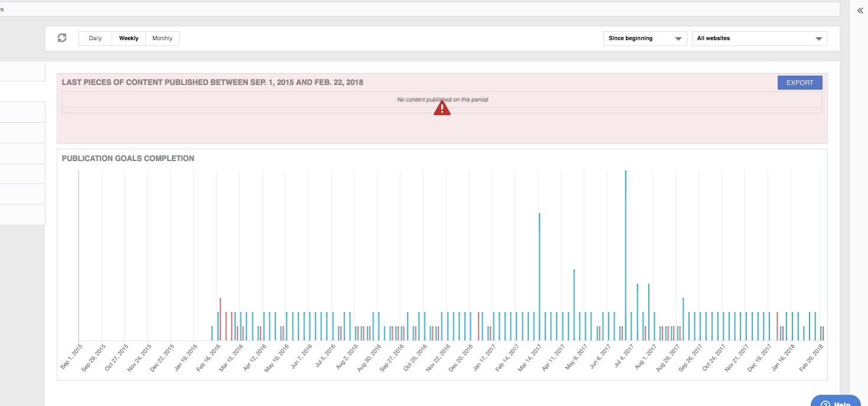Click the 'PUBLICATION GOALS COMPLETION' heading
Screen dimensions: 868x406
coord(128,159)
